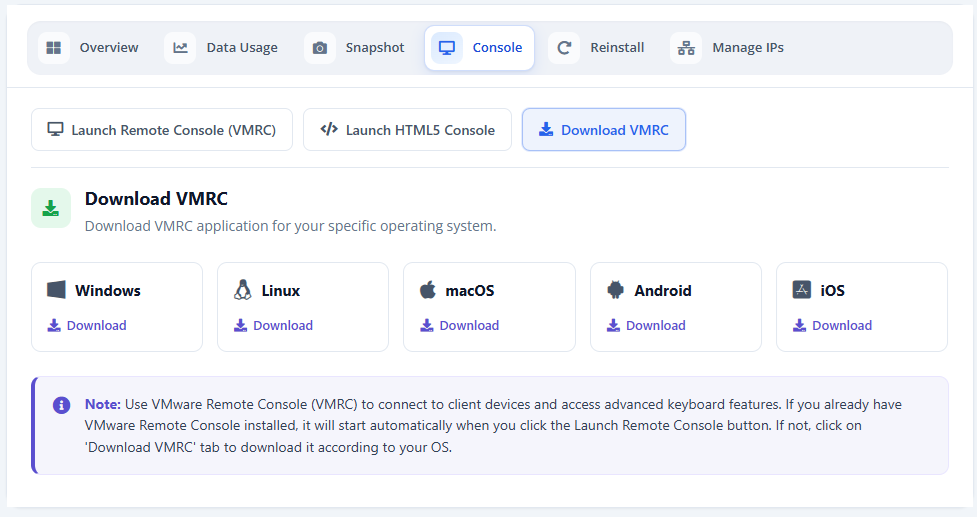Click the iOS App Store icon
977x517 pixels.
[802, 290]
